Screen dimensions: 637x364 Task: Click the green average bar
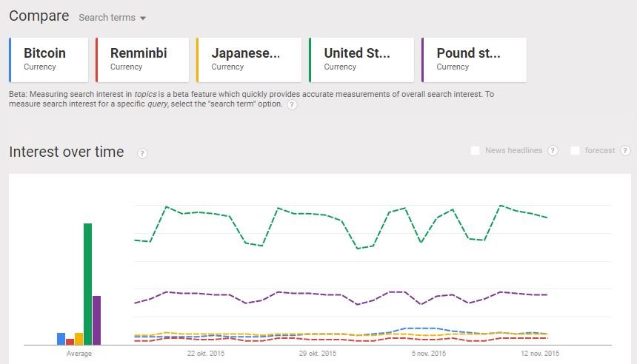coord(87,284)
